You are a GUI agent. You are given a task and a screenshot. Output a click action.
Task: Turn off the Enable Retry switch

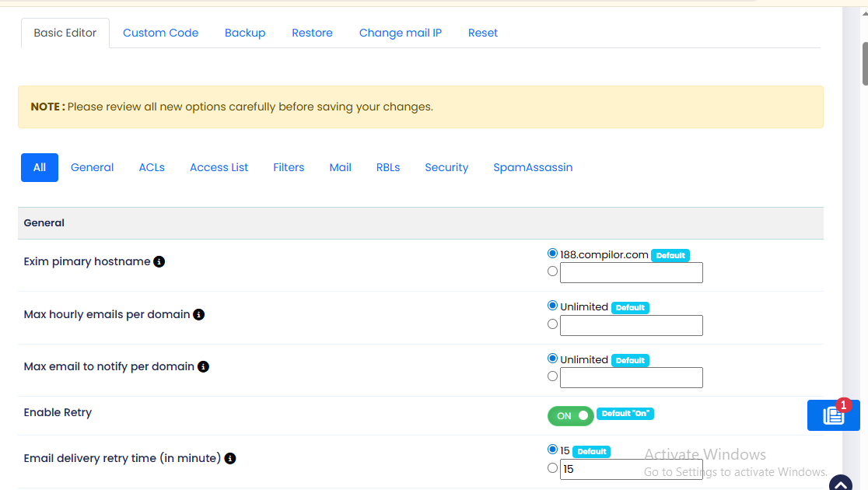[x=570, y=416]
